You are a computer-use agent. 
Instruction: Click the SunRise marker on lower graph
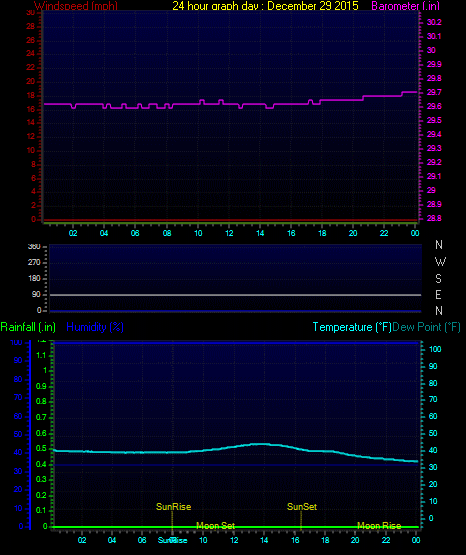pyautogui.click(x=173, y=507)
